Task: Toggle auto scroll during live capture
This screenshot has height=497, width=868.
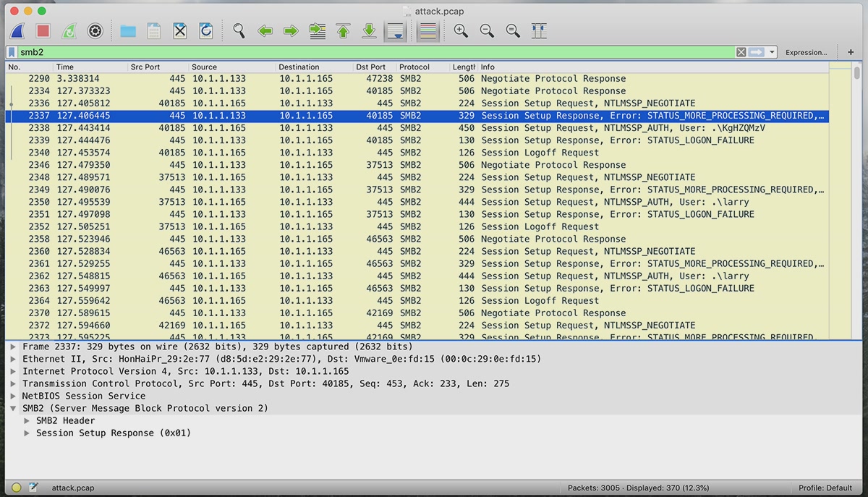Action: point(395,31)
